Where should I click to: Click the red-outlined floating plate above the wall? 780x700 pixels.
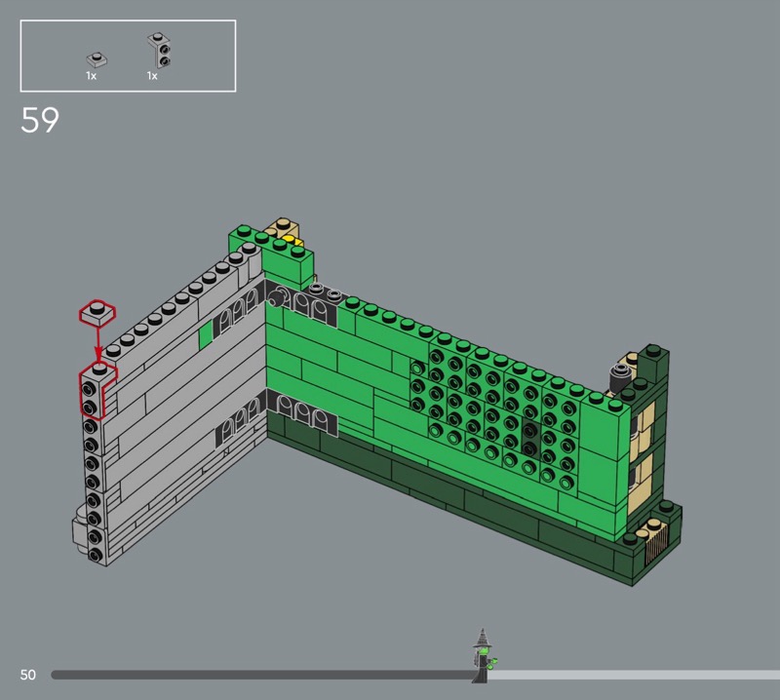tap(97, 313)
